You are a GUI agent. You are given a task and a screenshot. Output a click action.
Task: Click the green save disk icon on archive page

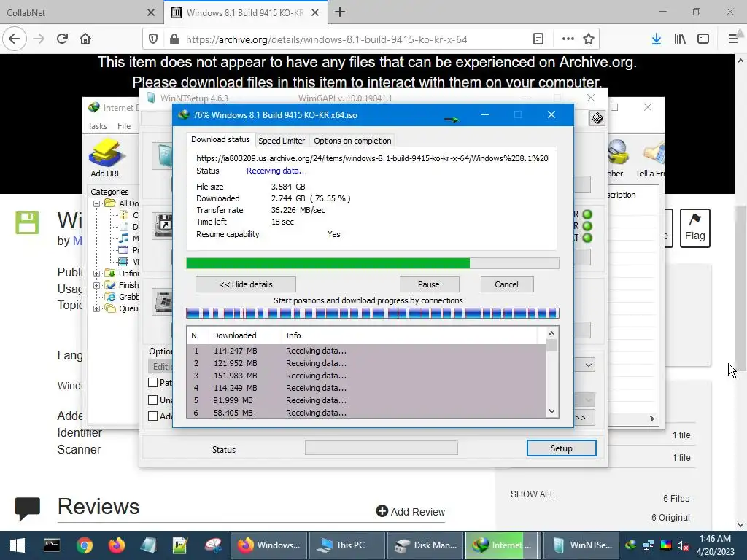pyautogui.click(x=27, y=222)
